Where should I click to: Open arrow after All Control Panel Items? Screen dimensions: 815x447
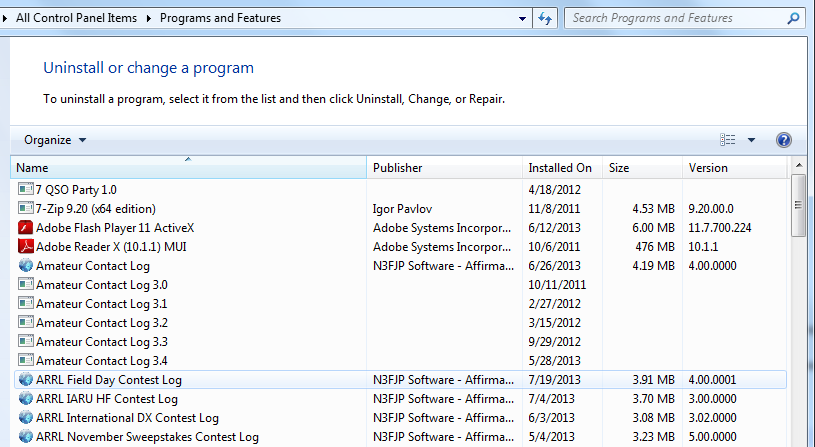click(x=149, y=18)
